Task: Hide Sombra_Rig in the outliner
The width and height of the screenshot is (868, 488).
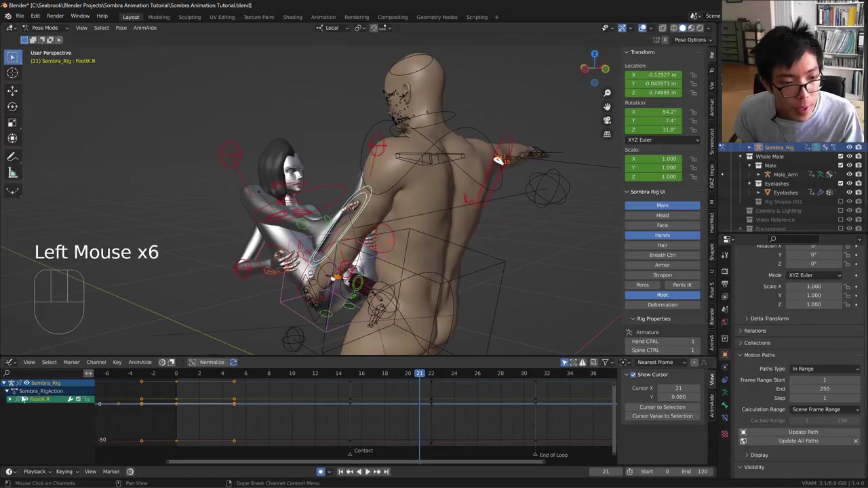Action: tap(849, 147)
